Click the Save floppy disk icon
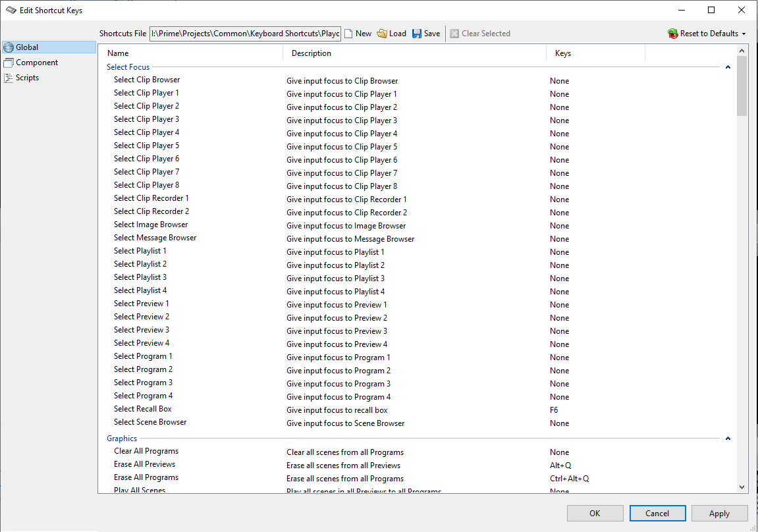This screenshot has width=758, height=532. tap(417, 34)
